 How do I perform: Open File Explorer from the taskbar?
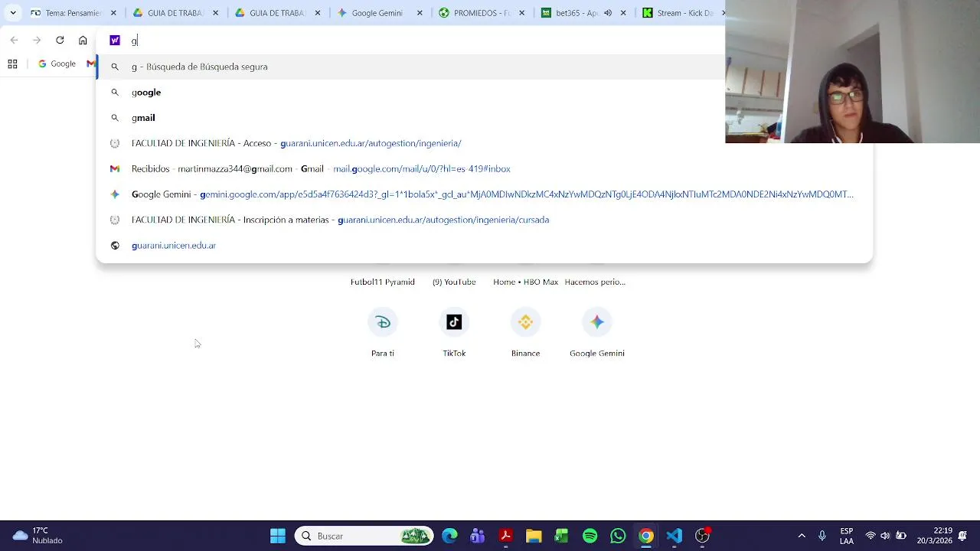click(534, 536)
